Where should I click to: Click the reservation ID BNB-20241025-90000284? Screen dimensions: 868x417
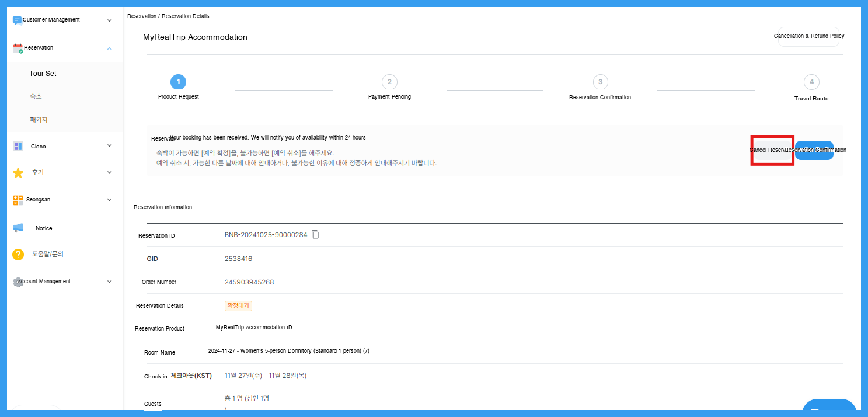coord(266,235)
